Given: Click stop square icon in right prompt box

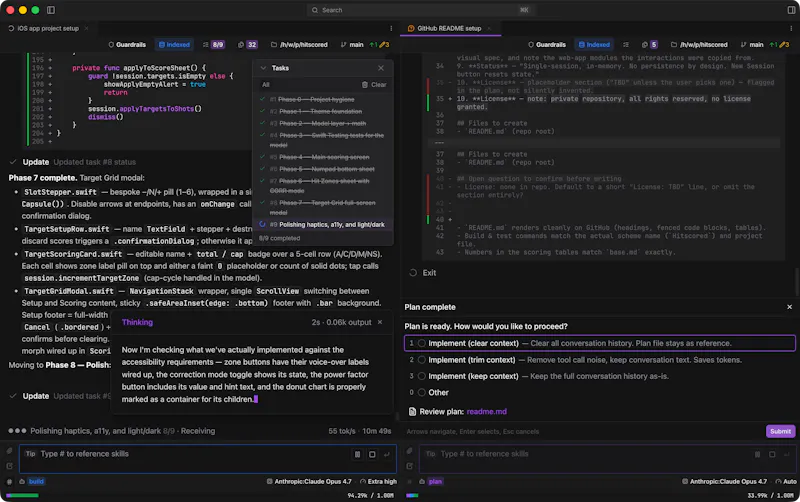Looking at the screenshot, I should coord(772,455).
